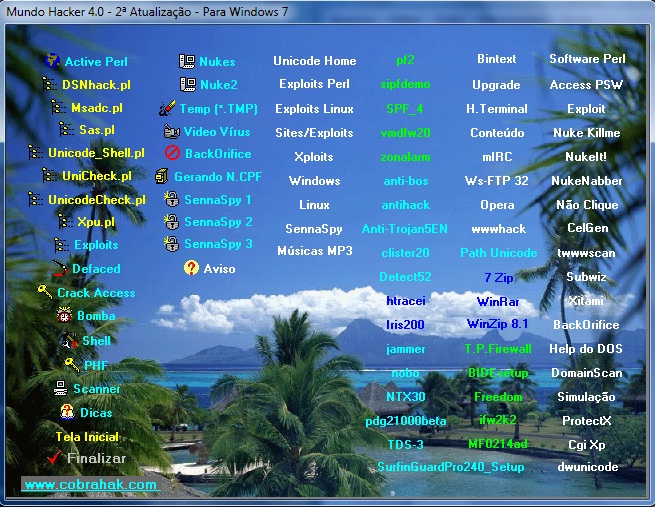Click the question mark icon beside Aviso

[191, 268]
